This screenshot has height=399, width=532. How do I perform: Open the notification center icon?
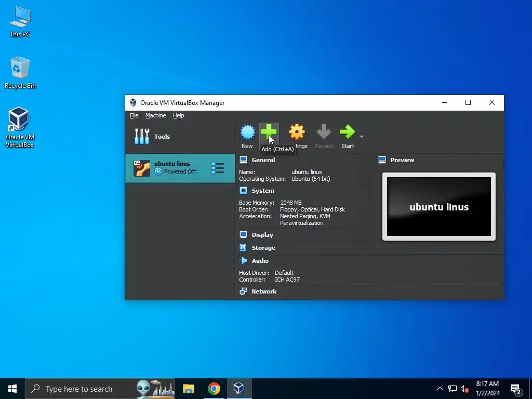pos(516,389)
